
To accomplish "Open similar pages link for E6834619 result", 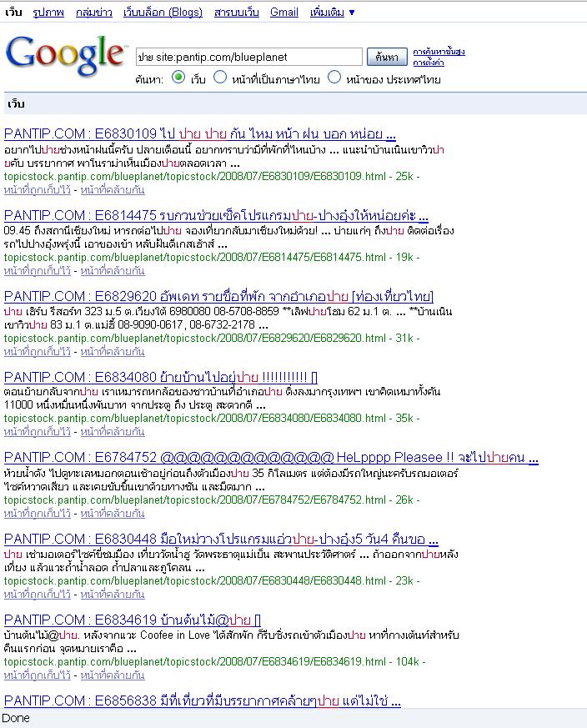I will click(x=113, y=675).
